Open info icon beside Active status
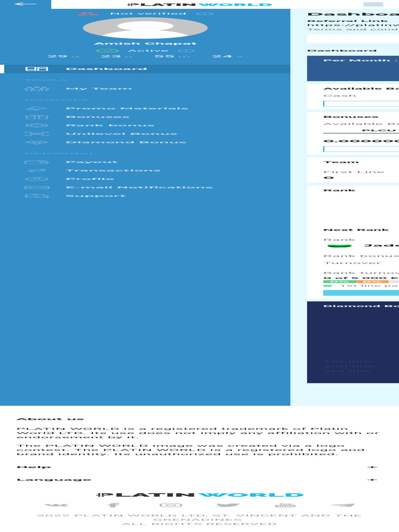399x532 pixels. point(186,51)
